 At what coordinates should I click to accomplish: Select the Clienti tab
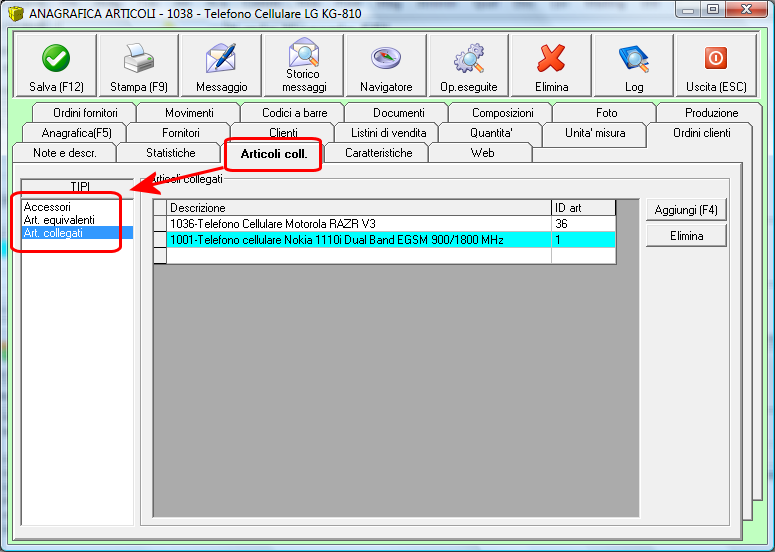[x=284, y=132]
